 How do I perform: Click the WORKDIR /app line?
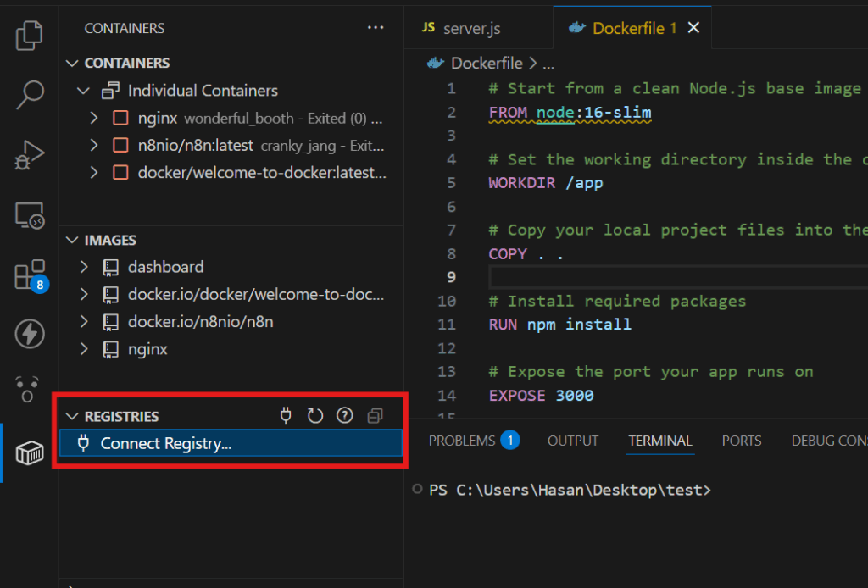pyautogui.click(x=546, y=183)
